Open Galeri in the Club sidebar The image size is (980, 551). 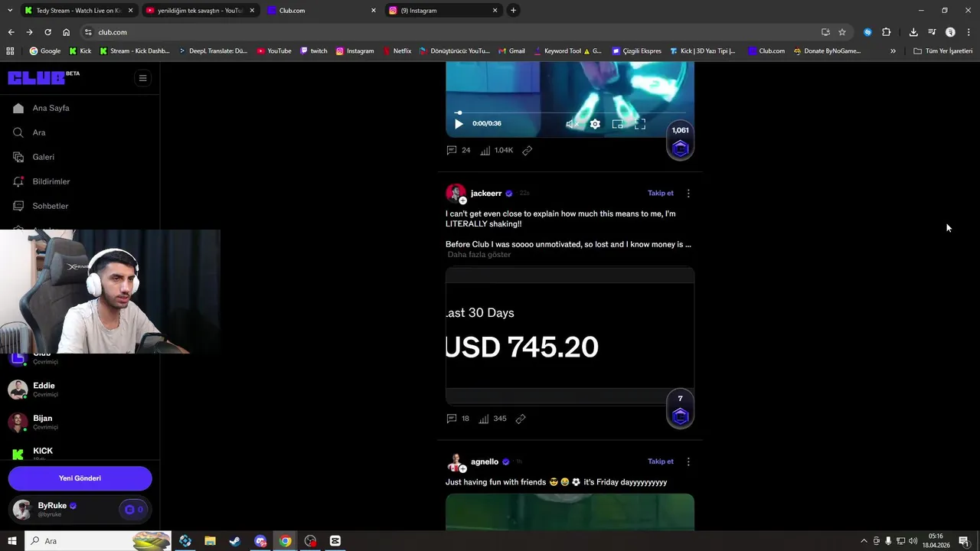[x=43, y=157]
